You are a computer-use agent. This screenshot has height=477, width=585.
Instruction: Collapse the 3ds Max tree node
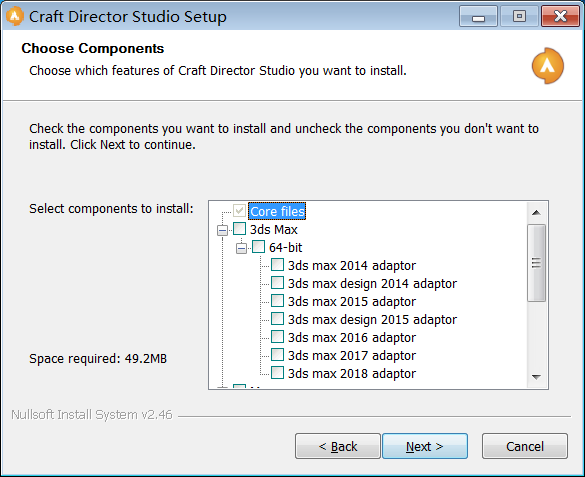click(222, 230)
